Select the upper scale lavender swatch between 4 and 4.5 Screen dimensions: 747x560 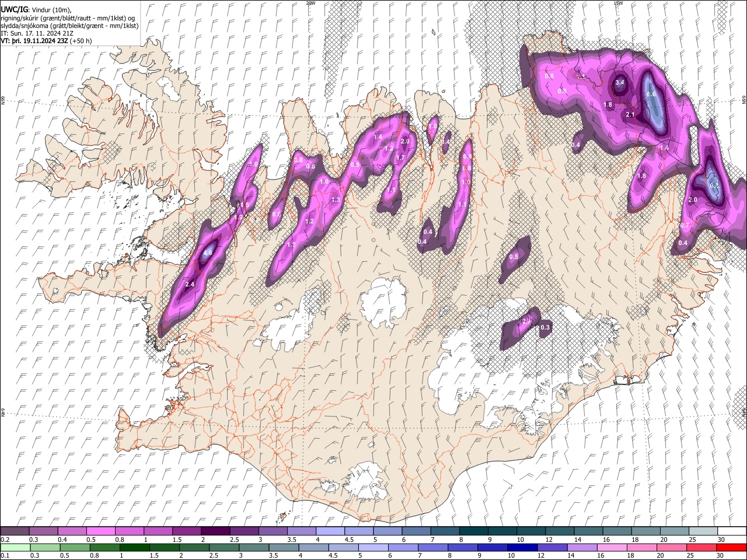(x=330, y=531)
